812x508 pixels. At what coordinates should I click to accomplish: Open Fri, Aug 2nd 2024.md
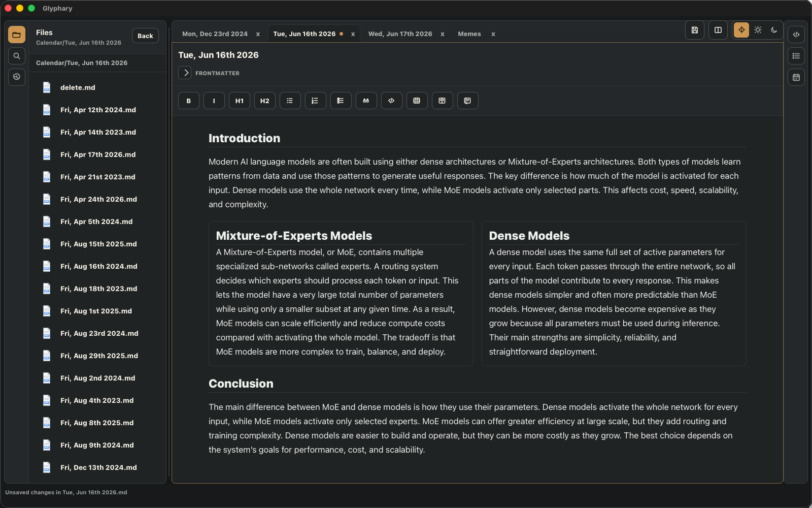(x=97, y=378)
